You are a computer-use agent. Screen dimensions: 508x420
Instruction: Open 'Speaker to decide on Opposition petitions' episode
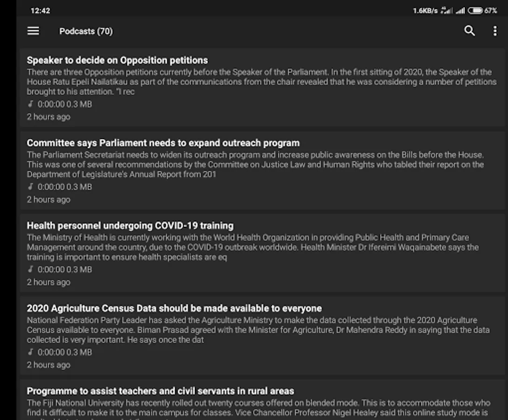click(x=117, y=60)
